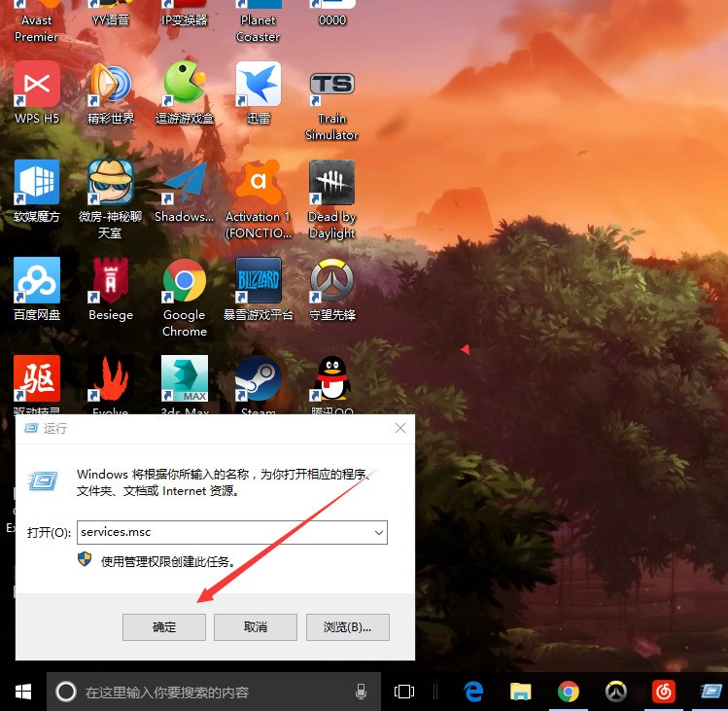Launch the Evolve game shortcut
This screenshot has height=711, width=728.
(x=111, y=378)
